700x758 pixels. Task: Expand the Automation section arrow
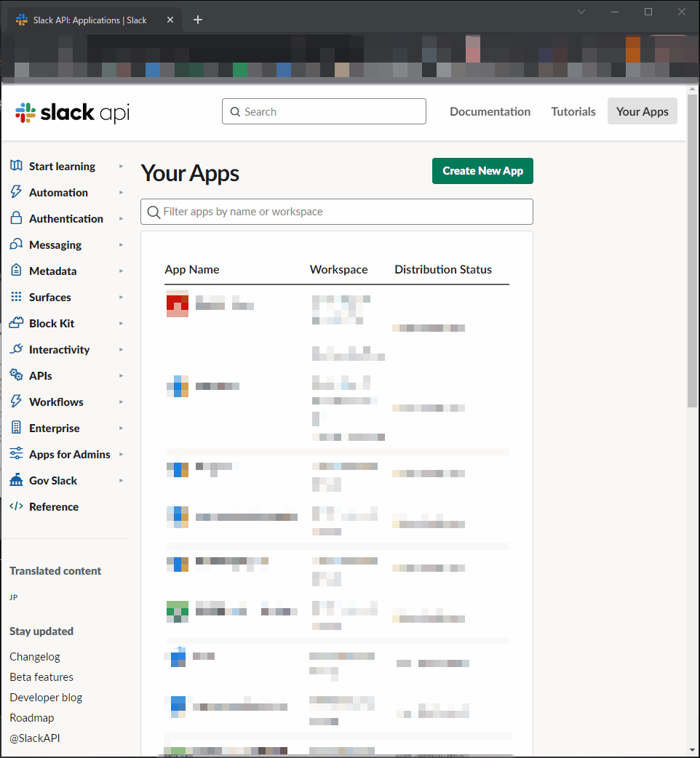(x=121, y=192)
